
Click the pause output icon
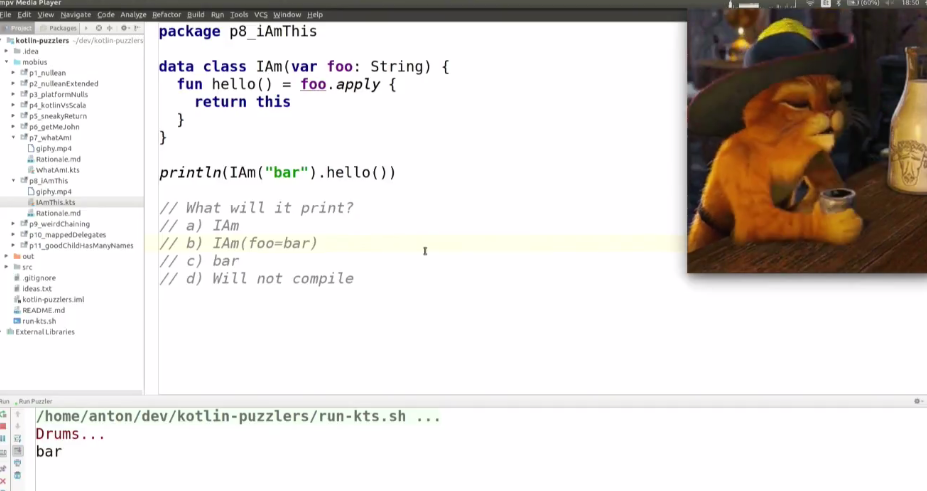click(x=4, y=438)
